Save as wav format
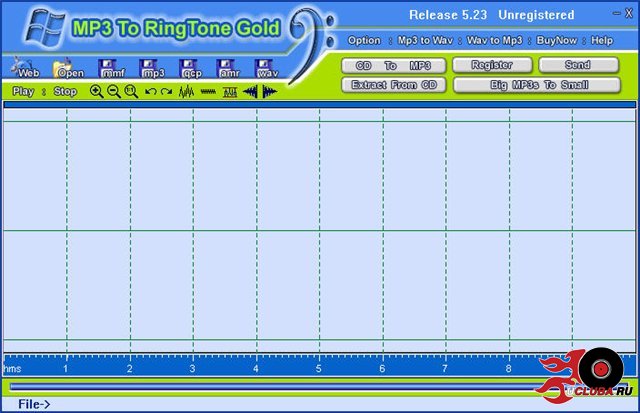 [267, 68]
